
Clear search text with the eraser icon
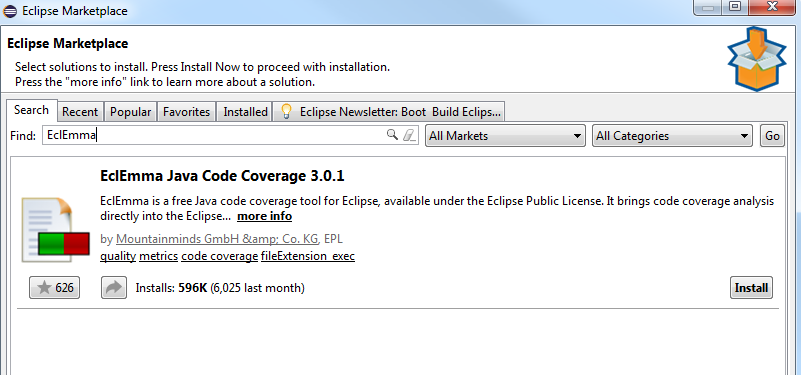pyautogui.click(x=409, y=135)
